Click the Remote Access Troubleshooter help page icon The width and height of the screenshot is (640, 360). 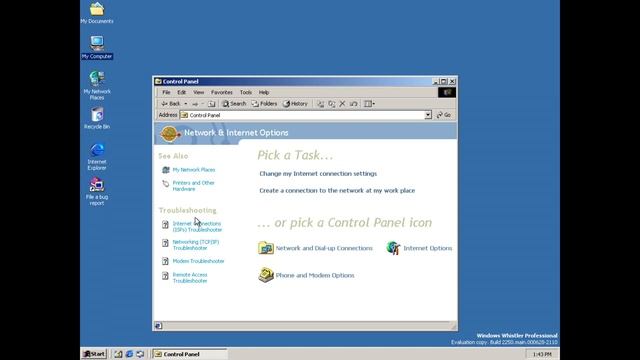[165, 276]
